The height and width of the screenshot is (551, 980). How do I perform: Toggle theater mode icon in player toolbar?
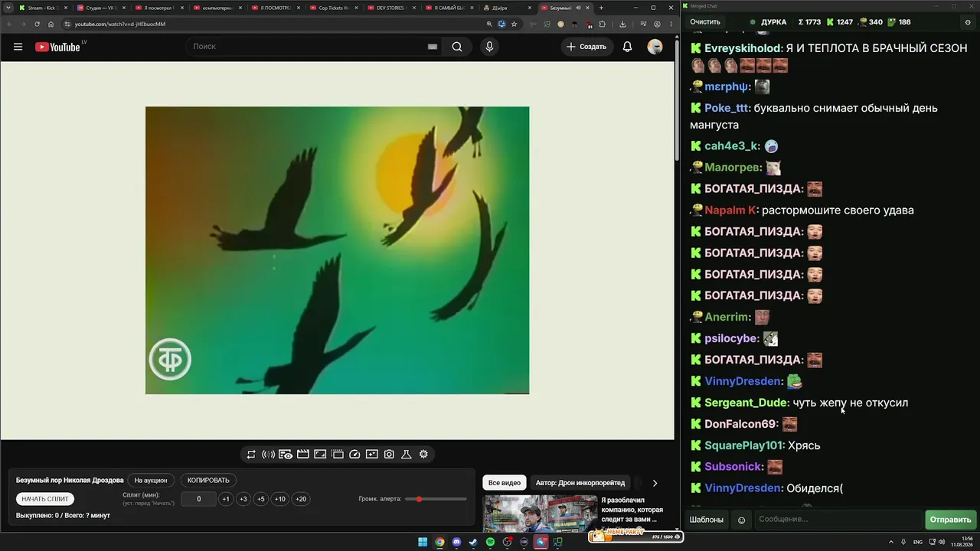(338, 455)
